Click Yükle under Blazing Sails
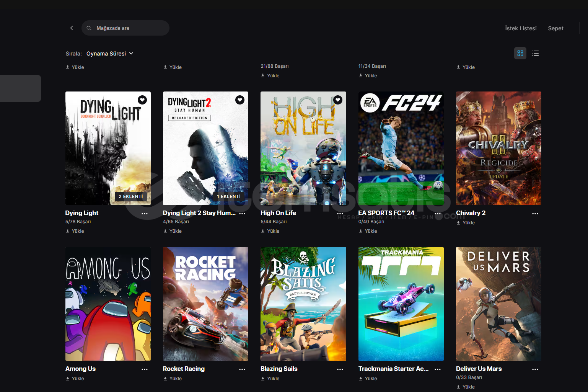The height and width of the screenshot is (392, 588). coord(270,379)
